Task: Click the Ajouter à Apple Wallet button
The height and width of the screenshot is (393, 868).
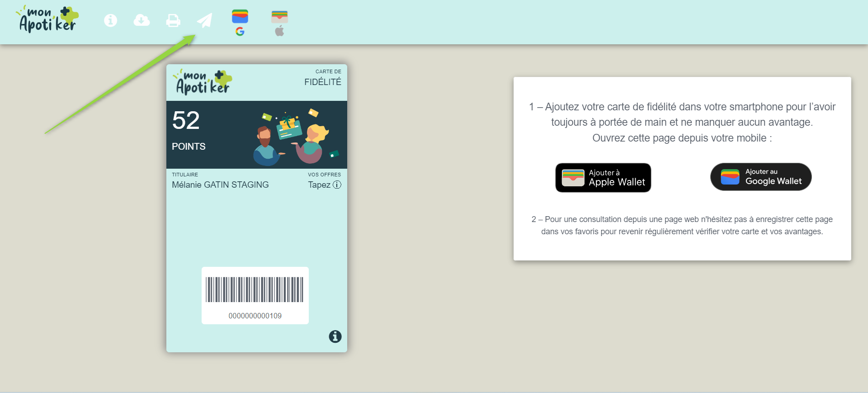Action: 603,178
